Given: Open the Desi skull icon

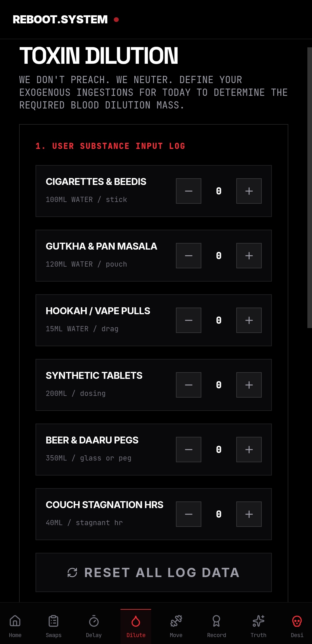Looking at the screenshot, I should pos(297,621).
